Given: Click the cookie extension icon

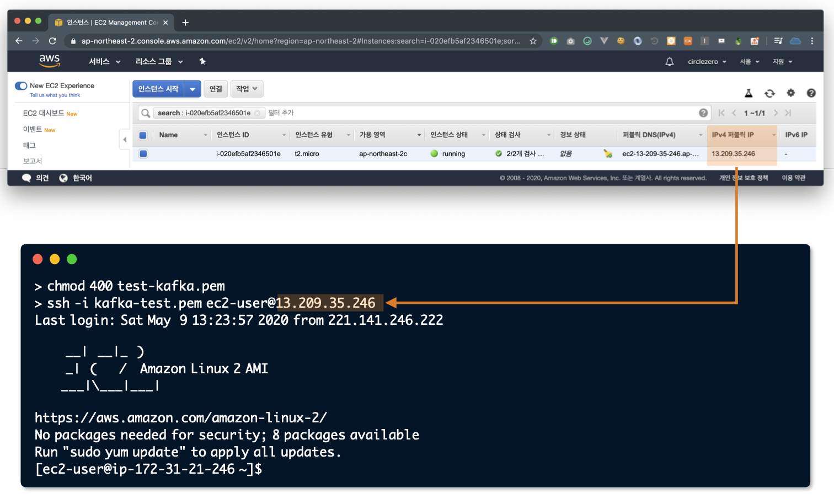Looking at the screenshot, I should (x=621, y=41).
